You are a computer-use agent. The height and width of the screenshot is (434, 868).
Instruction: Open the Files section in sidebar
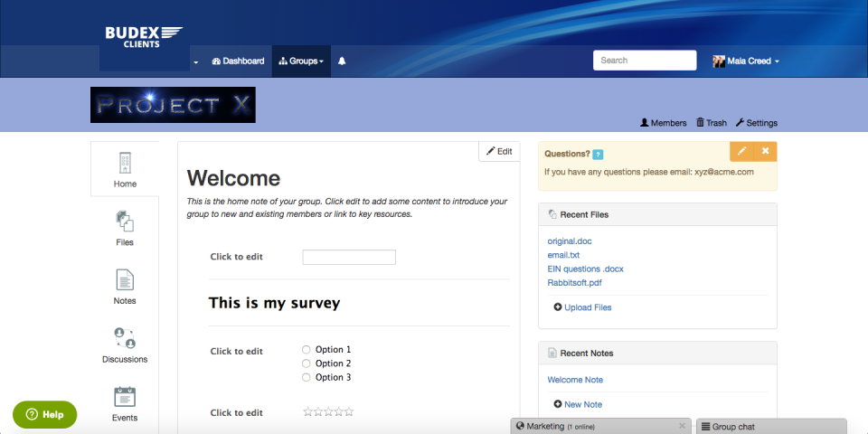(125, 228)
